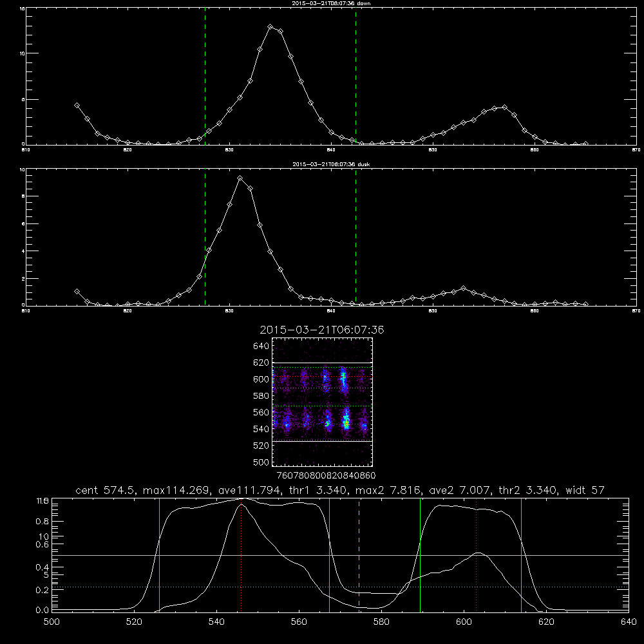Click the right green dashed line in dusk plot
Screen dimensions: 644x644
pos(355,238)
